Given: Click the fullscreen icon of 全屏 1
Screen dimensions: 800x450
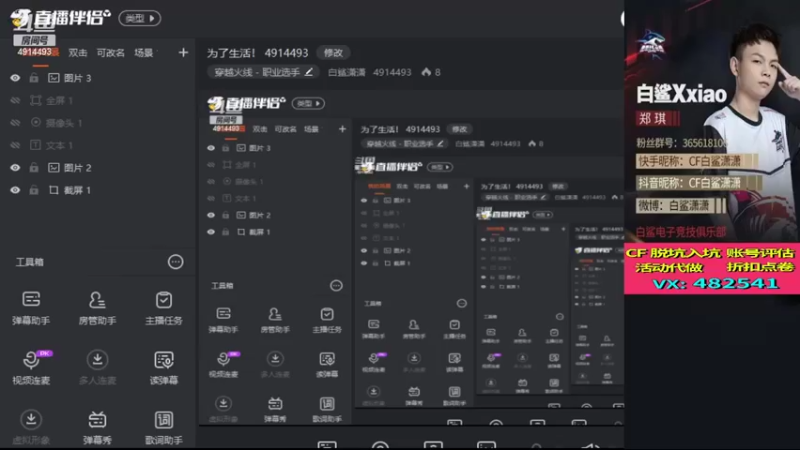Looking at the screenshot, I should [x=36, y=101].
